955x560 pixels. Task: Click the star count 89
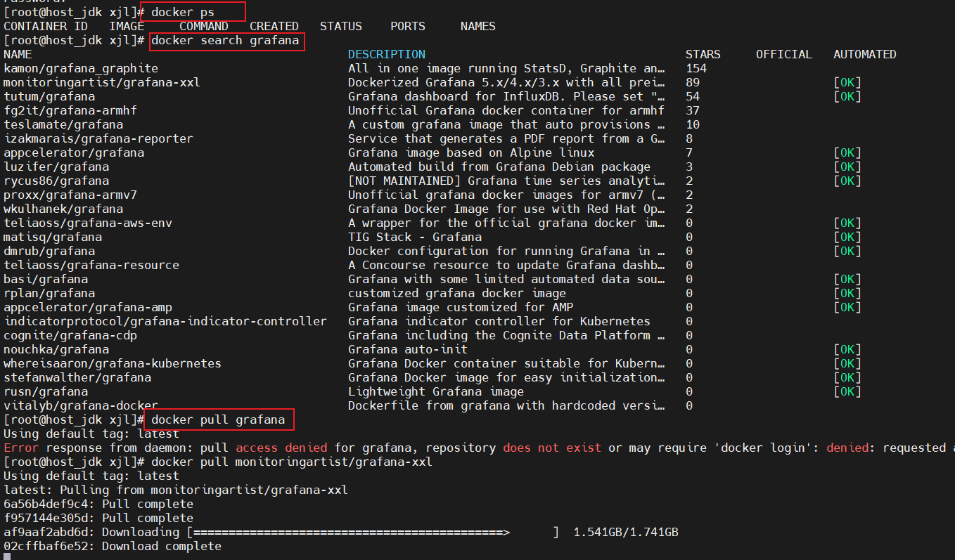(693, 82)
